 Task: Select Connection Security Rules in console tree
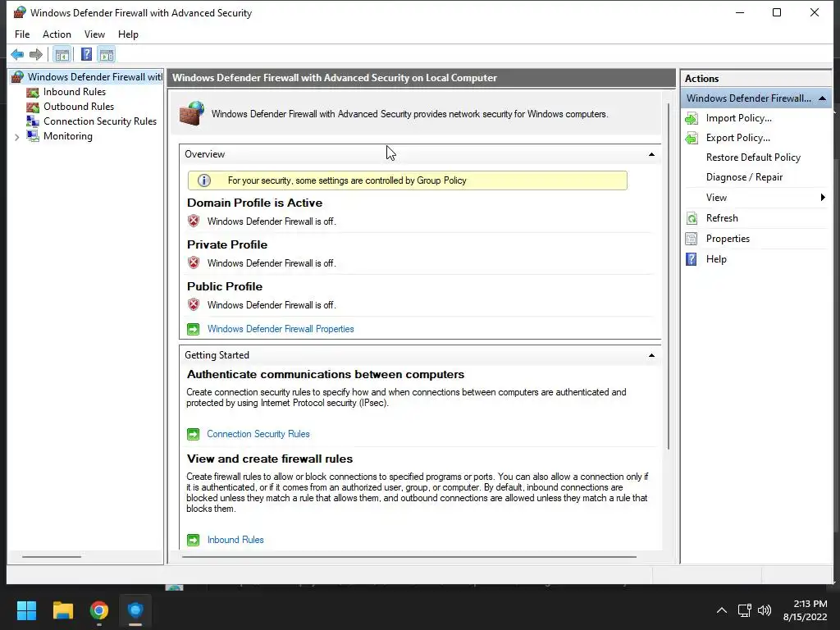pyautogui.click(x=100, y=121)
